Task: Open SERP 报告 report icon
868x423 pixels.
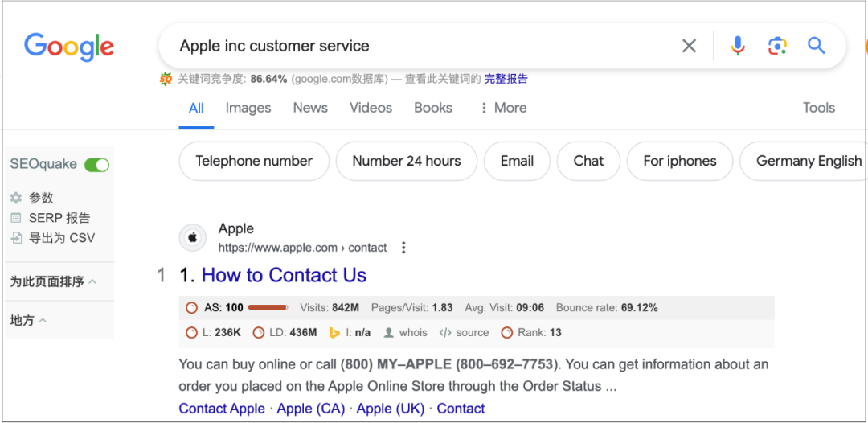Action: [x=16, y=218]
